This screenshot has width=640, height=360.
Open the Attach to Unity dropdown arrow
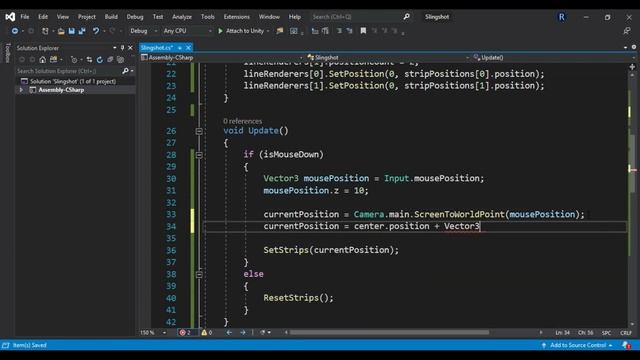268,31
